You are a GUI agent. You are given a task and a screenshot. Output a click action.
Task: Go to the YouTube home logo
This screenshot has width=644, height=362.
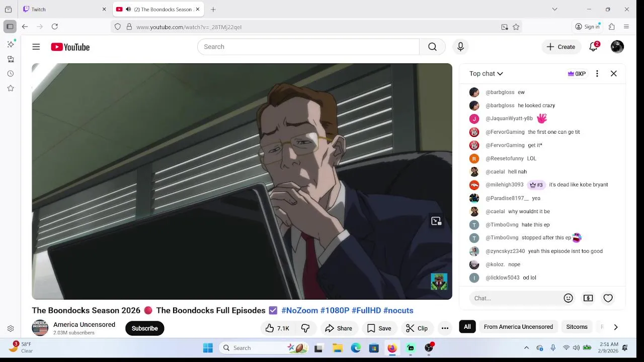[x=70, y=47]
